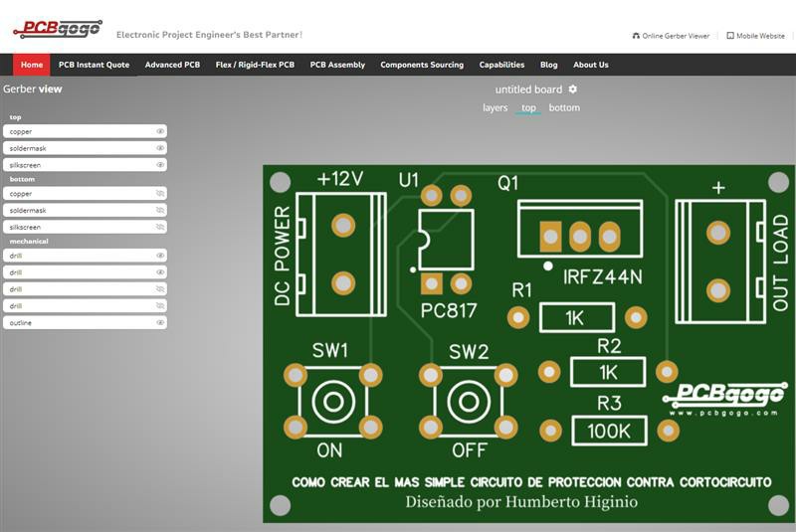Click the PCBgogo logo in header
The height and width of the screenshot is (532, 796).
coord(58,30)
